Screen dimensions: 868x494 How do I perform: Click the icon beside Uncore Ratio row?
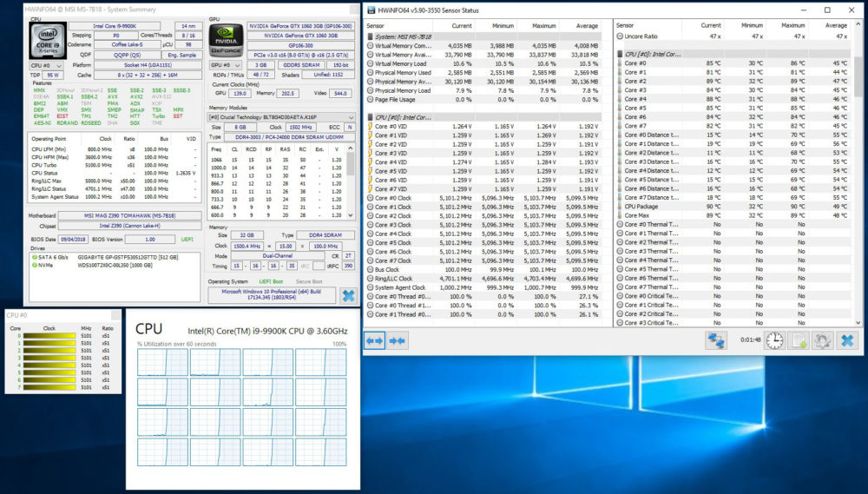[x=620, y=36]
